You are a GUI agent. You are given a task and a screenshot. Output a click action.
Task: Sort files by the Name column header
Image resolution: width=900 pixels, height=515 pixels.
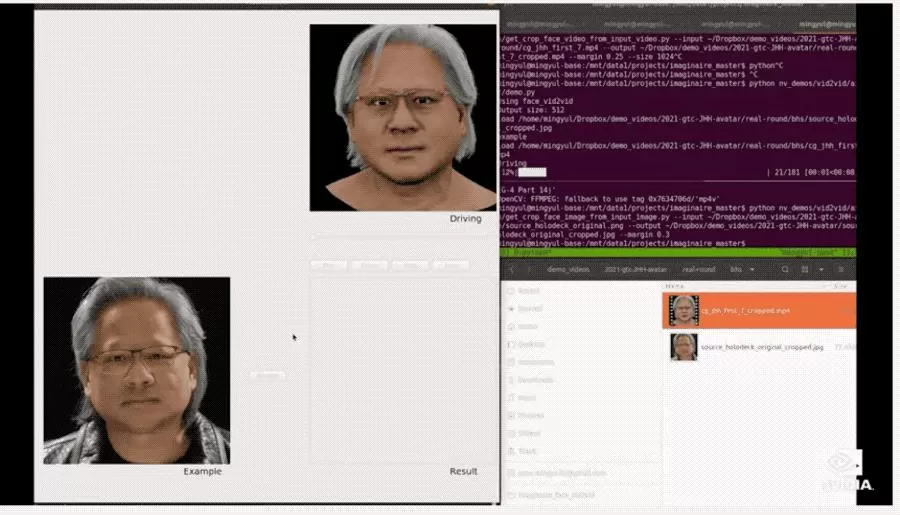click(x=675, y=285)
